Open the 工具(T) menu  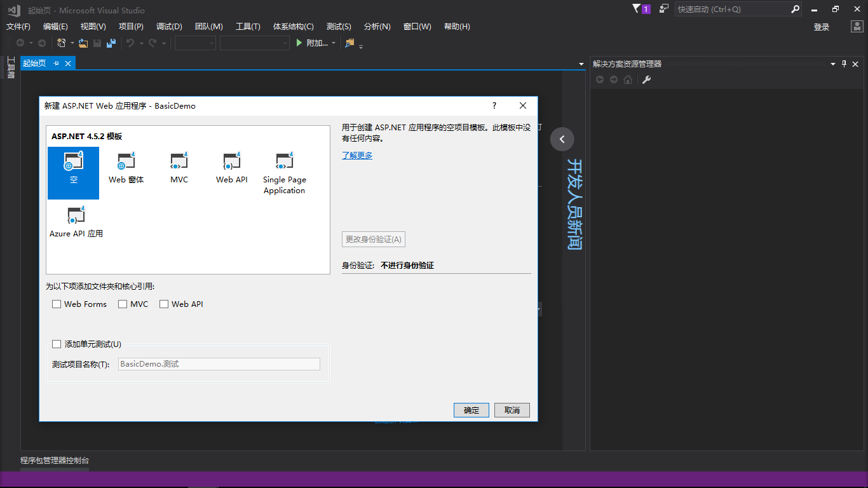(248, 27)
